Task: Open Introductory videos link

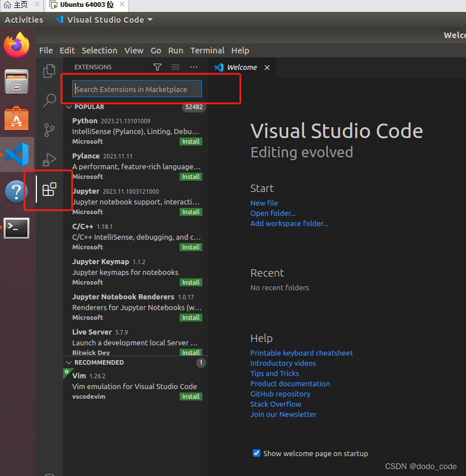Action: point(283,363)
